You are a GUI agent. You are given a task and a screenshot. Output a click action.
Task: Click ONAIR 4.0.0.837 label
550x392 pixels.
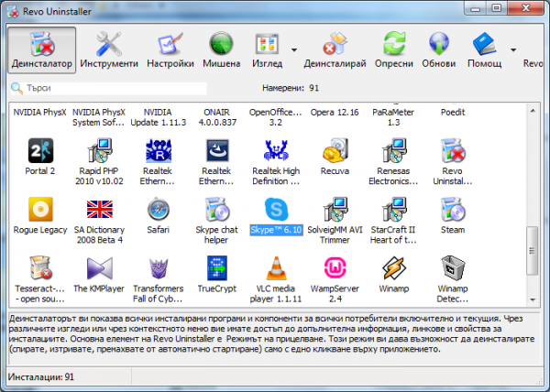(x=217, y=117)
